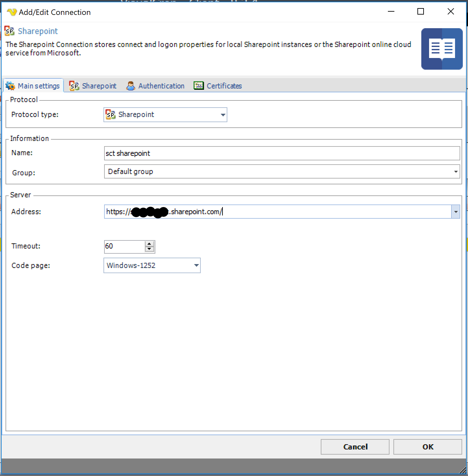Click the gear icon on Main settings tab
The width and height of the screenshot is (468, 476).
(10, 86)
